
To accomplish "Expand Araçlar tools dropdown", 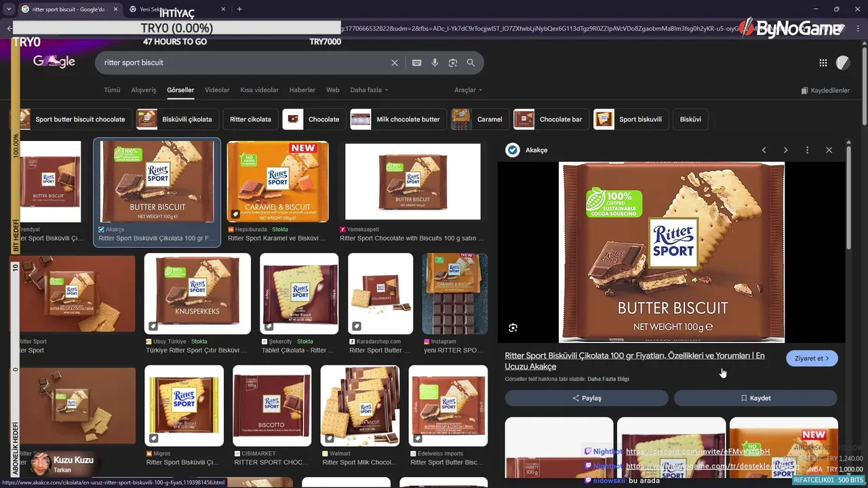I will [x=469, y=90].
